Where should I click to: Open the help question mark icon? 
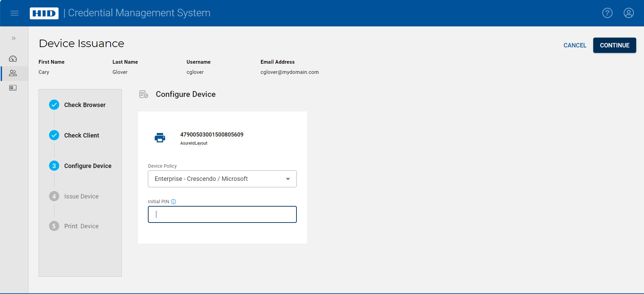607,13
